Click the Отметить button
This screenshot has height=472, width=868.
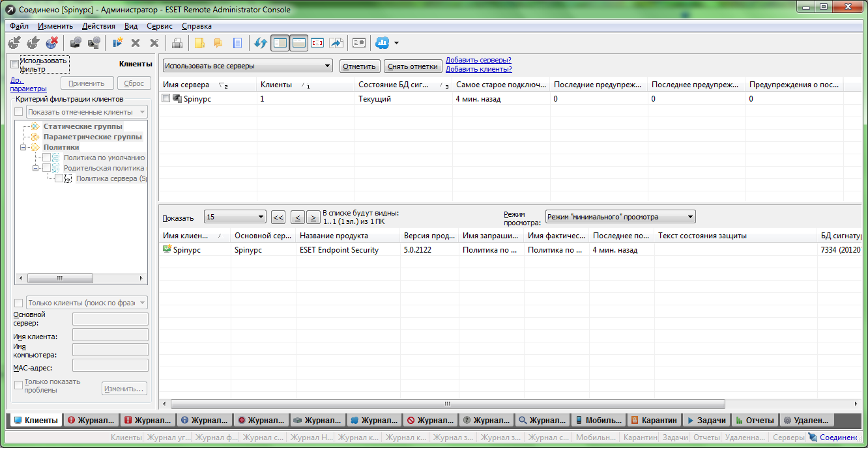pyautogui.click(x=360, y=66)
